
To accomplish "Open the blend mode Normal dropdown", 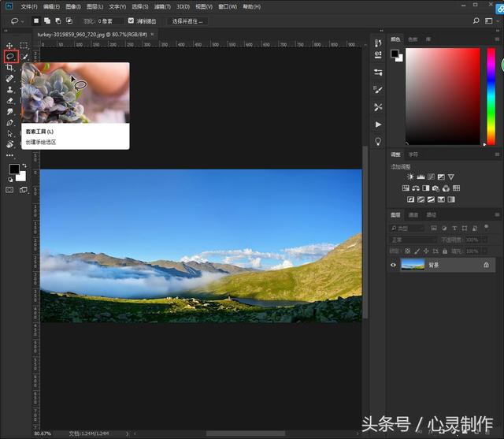I will pos(413,240).
